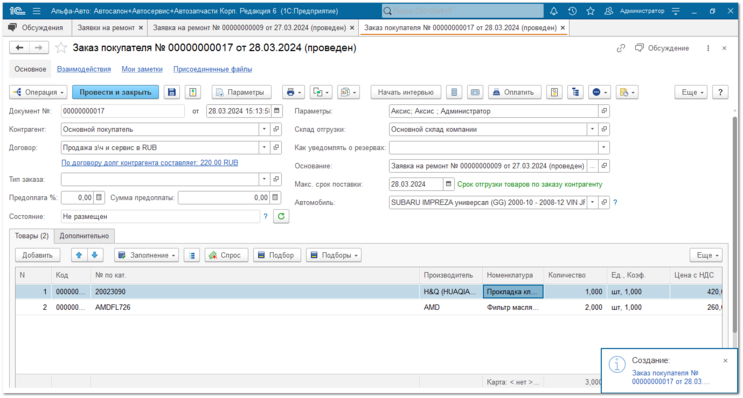This screenshot has height=398, width=743.
Task: Click the search field in the title bar
Action: (462, 11)
